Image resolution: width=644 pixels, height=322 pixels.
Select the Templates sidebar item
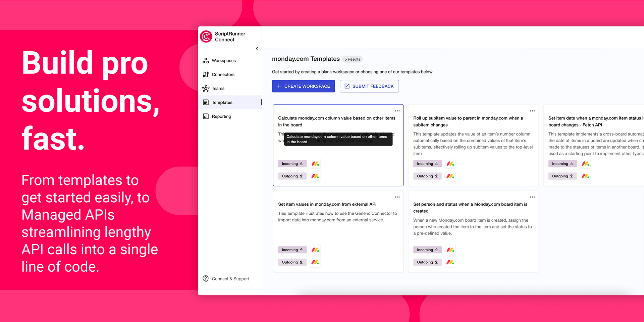(222, 102)
